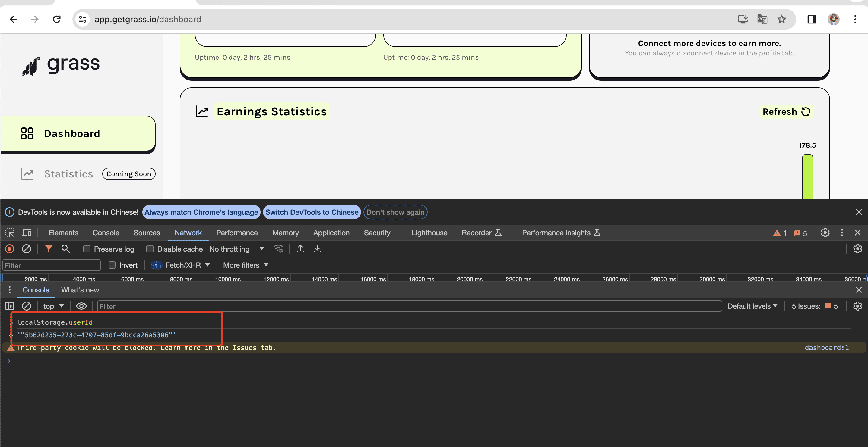The width and height of the screenshot is (868, 447).
Task: Open the Elements tab
Action: coord(63,233)
